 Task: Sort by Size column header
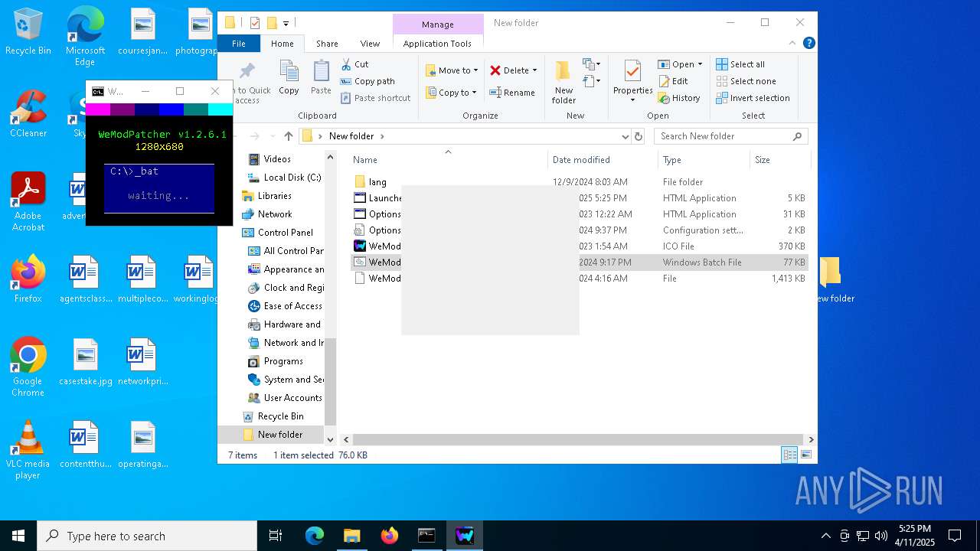[x=779, y=160]
